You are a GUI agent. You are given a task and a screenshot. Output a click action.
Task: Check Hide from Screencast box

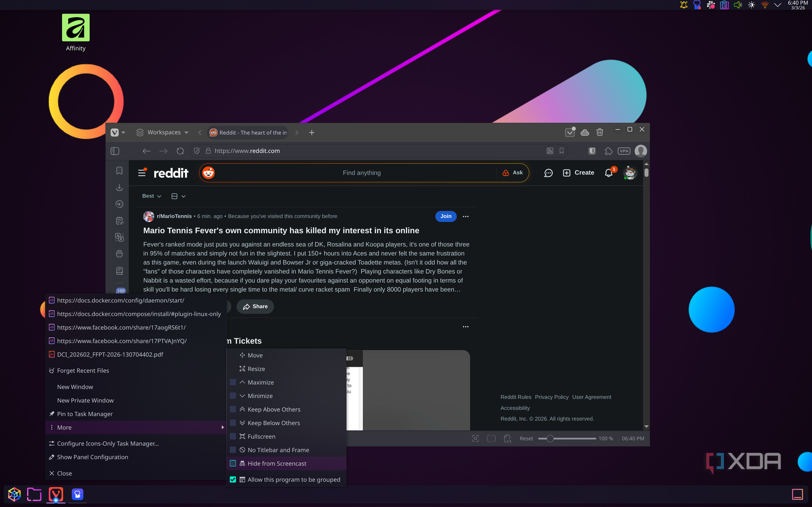coord(233,463)
